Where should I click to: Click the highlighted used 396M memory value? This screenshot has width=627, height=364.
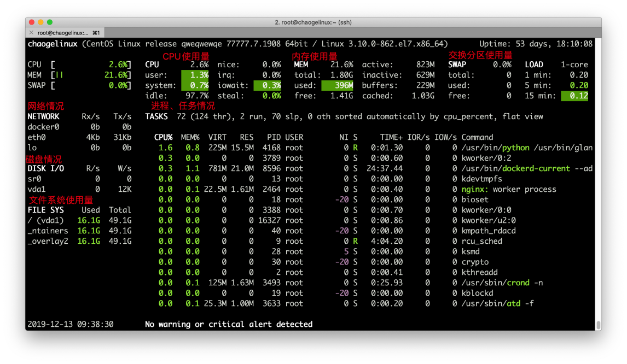click(338, 85)
